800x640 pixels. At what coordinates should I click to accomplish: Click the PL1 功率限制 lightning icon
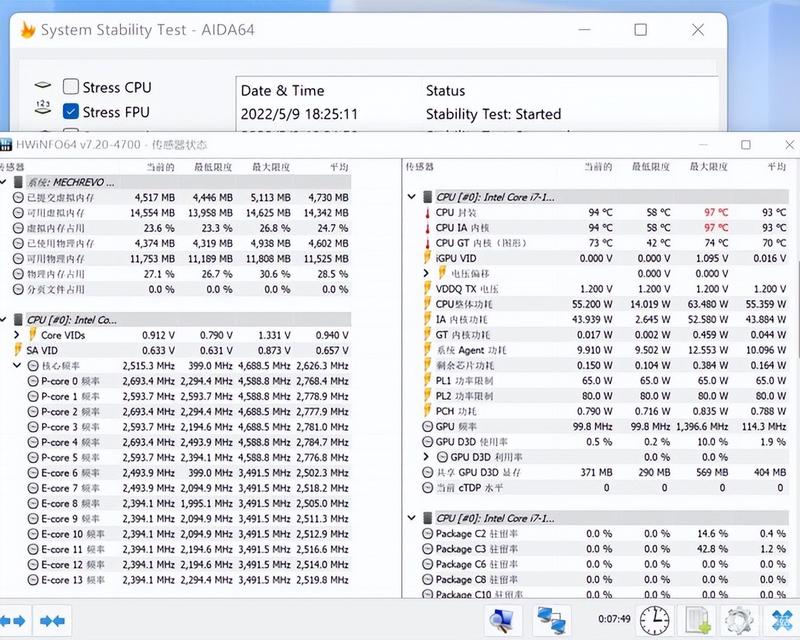[428, 380]
